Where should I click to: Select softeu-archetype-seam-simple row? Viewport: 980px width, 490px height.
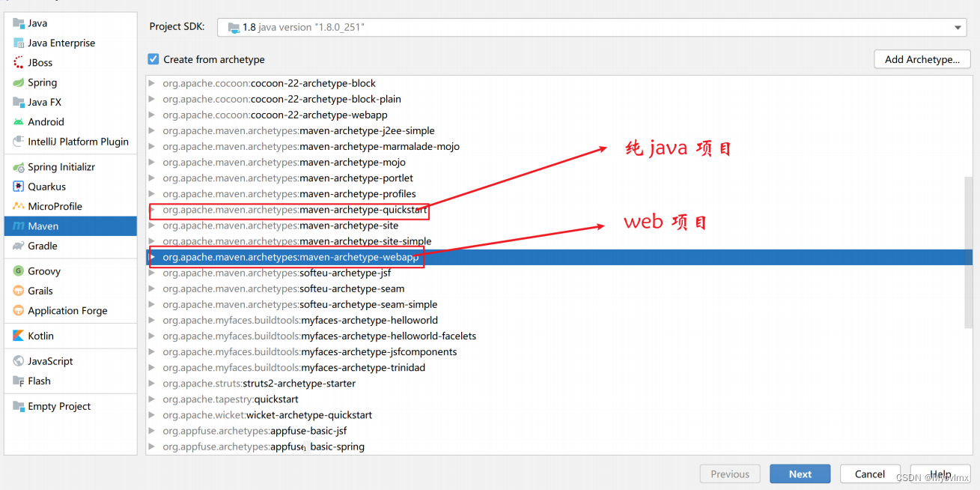point(559,304)
